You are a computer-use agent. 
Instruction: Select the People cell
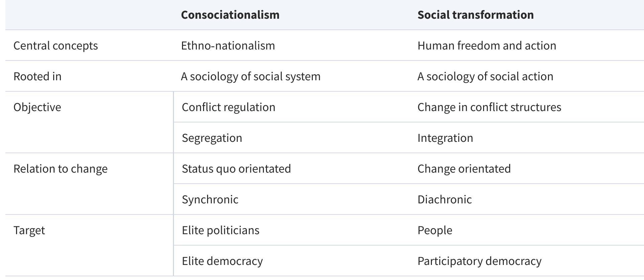click(435, 230)
